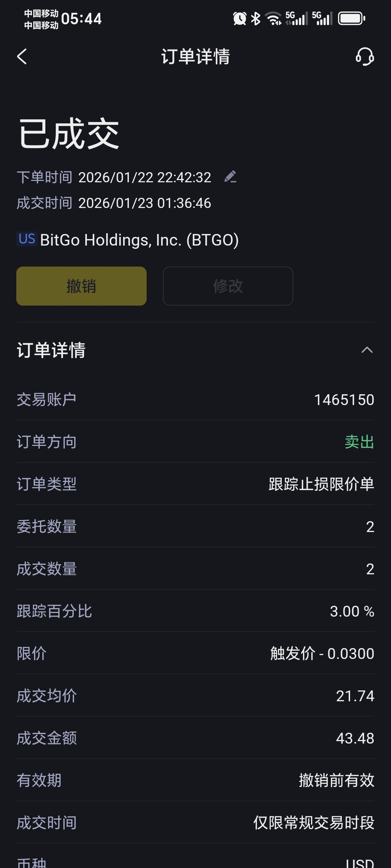Tap the back arrow icon
Viewport: 391px width, 868px height.
(22, 57)
